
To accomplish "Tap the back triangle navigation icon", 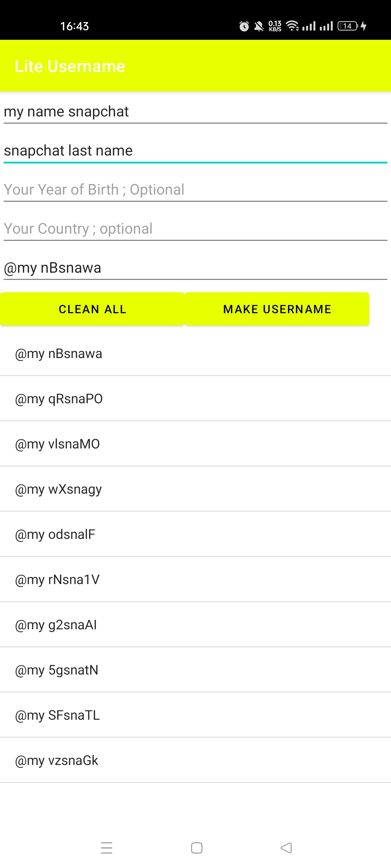I will [x=286, y=848].
